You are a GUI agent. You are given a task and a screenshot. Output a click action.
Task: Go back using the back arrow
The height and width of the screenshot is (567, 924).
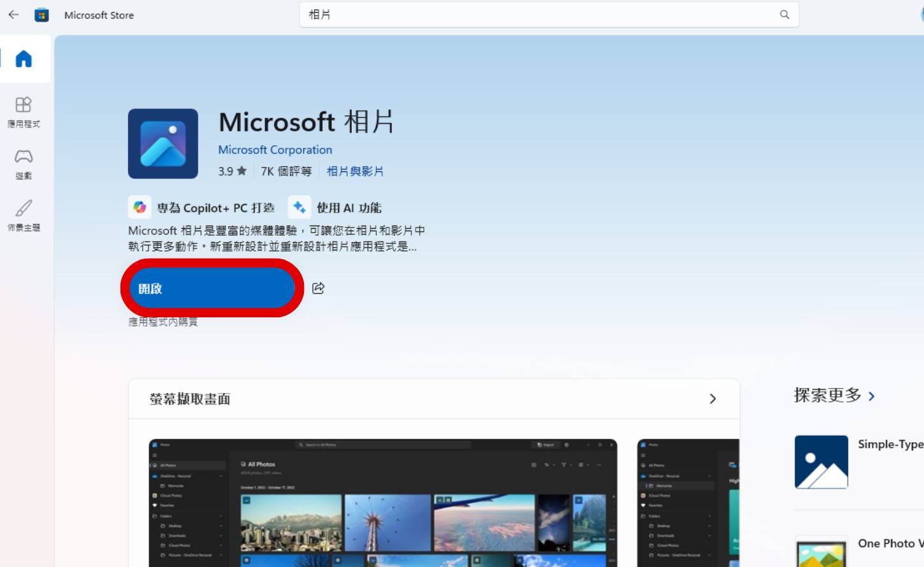coord(13,15)
